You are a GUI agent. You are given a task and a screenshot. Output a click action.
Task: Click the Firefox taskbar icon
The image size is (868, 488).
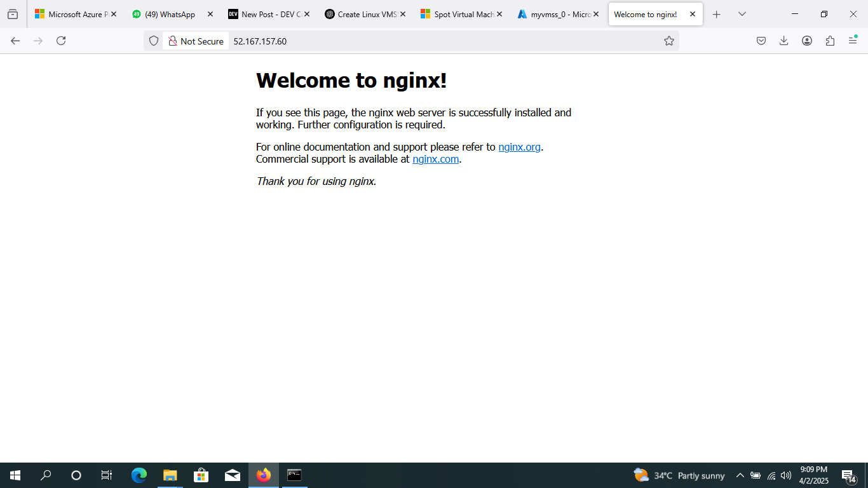[263, 475]
